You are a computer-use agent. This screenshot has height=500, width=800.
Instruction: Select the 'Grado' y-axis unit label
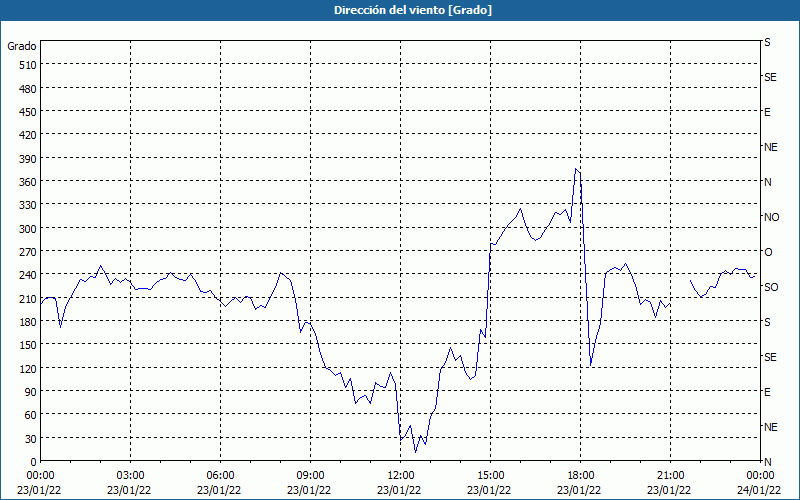pyautogui.click(x=22, y=46)
